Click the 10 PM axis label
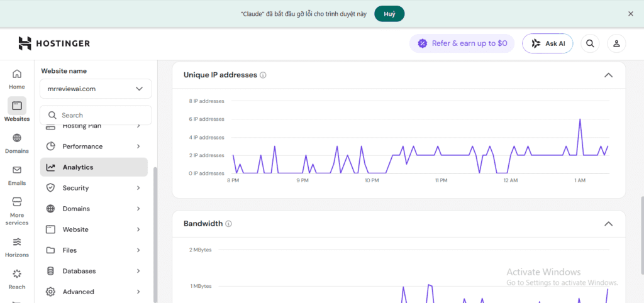This screenshot has width=644, height=303. tap(372, 180)
